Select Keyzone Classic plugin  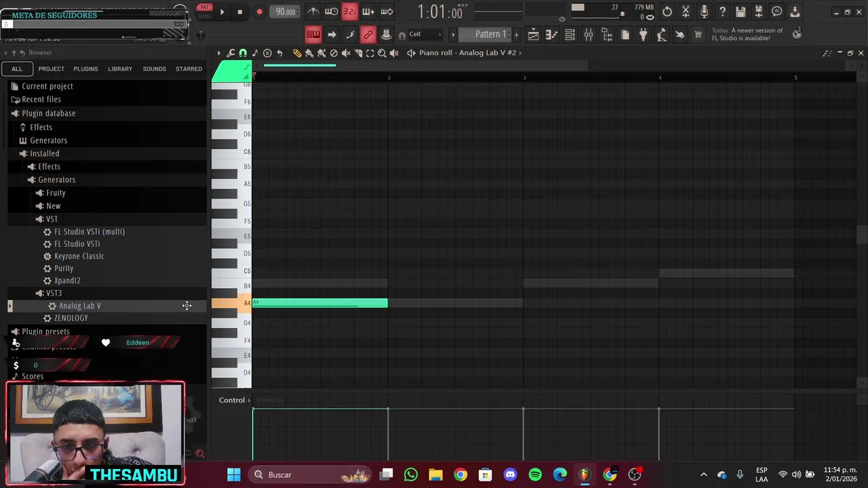pos(79,256)
